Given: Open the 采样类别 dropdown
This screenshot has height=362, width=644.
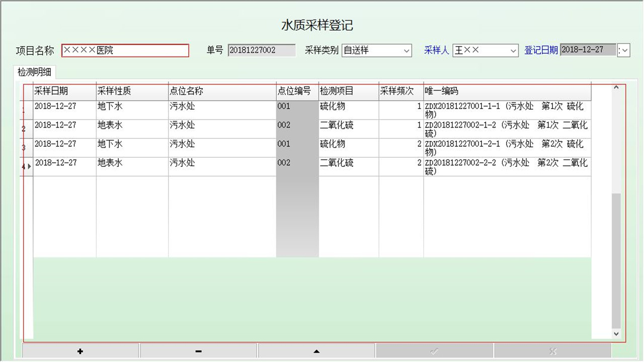Looking at the screenshot, I should [407, 51].
